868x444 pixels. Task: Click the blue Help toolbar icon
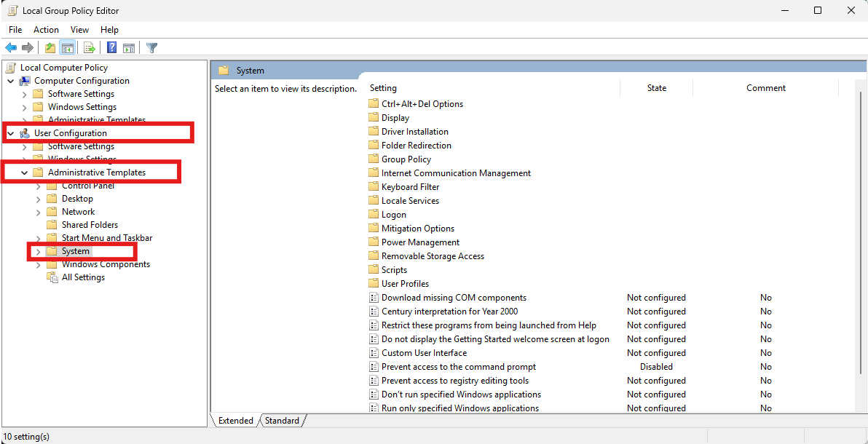tap(112, 47)
